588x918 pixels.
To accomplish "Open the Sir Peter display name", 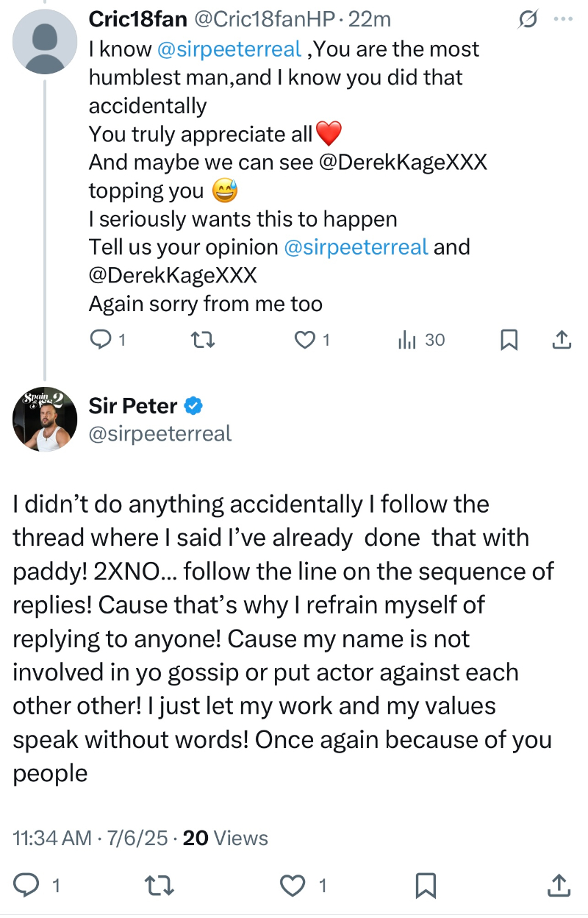I will coord(133,405).
